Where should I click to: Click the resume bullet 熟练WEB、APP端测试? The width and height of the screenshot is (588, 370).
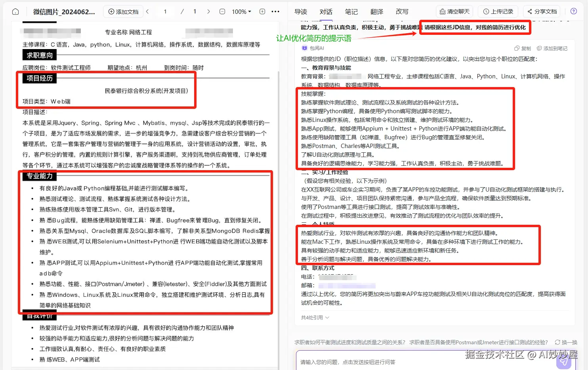[x=70, y=359]
